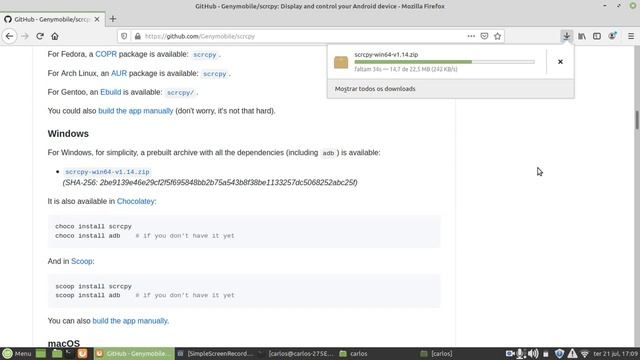
Task: Open the Gentoo scrcpy/ code link
Action: coord(180,93)
